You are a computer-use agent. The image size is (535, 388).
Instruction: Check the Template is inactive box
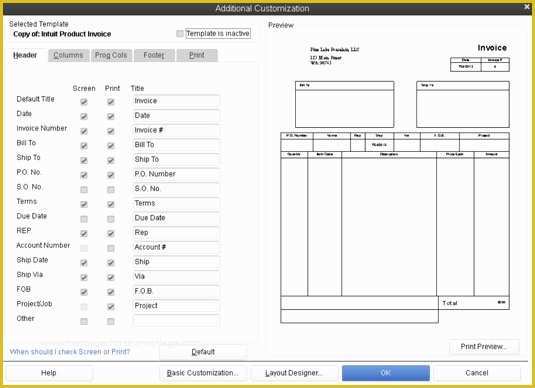click(180, 33)
